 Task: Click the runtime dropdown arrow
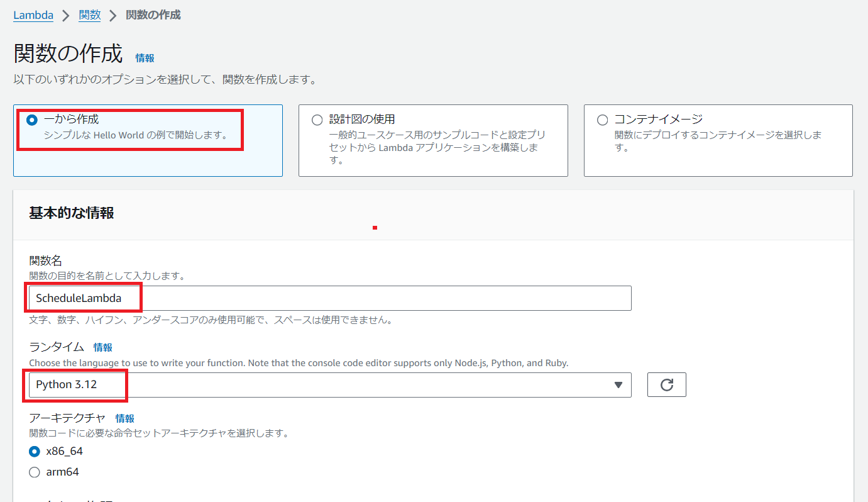tap(618, 385)
